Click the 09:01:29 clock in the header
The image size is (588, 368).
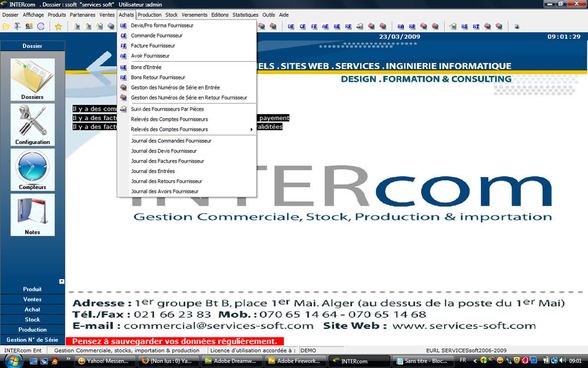click(564, 37)
